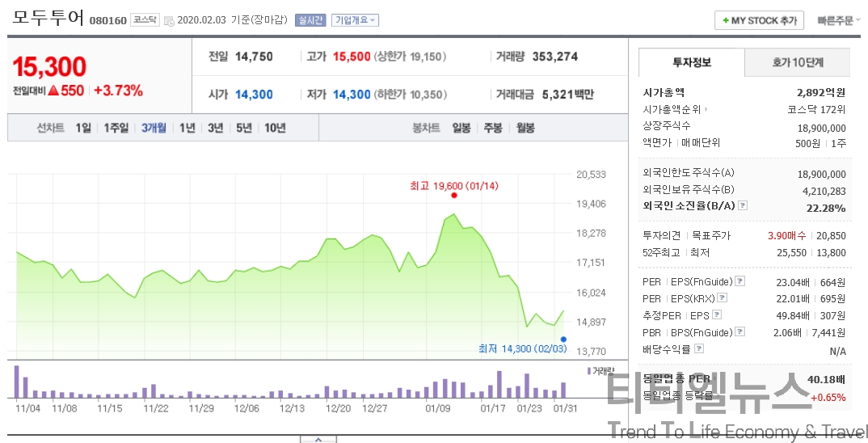Select the 1일 line chart period
868x443 pixels.
click(x=83, y=128)
